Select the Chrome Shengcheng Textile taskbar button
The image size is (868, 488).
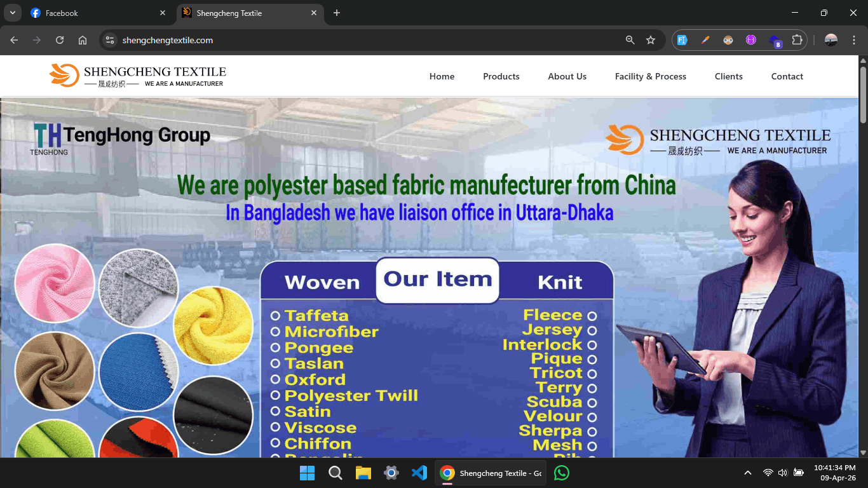pos(491,473)
